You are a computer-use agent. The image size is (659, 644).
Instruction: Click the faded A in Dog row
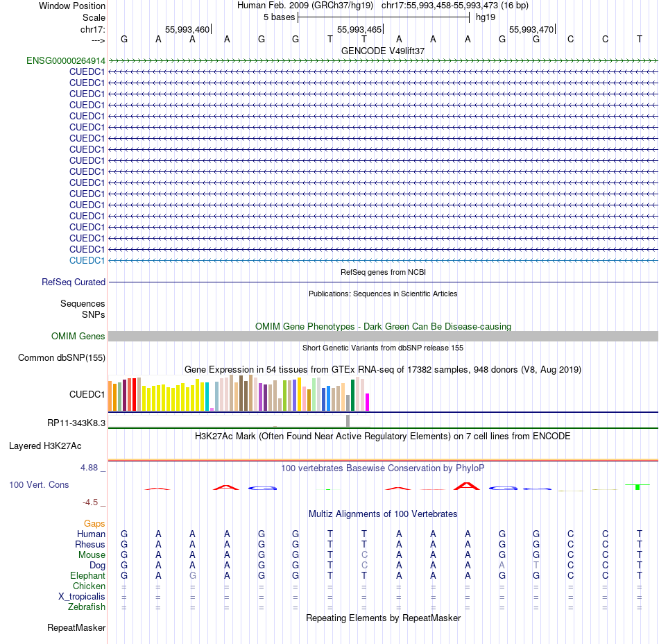[502, 566]
